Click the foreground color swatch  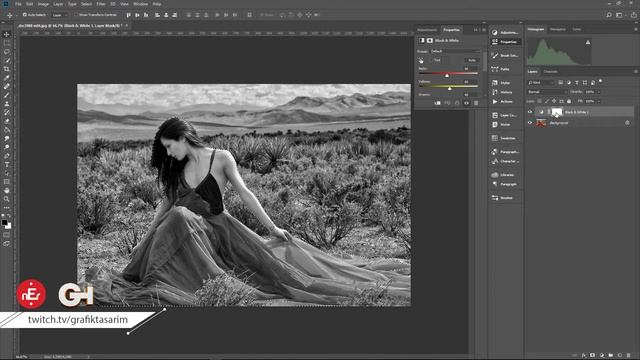pyautogui.click(x=4, y=222)
